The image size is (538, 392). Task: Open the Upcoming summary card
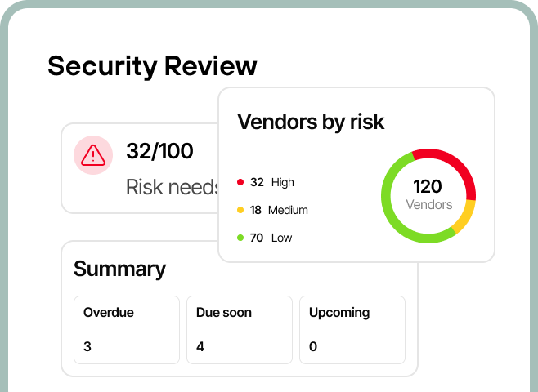352,330
